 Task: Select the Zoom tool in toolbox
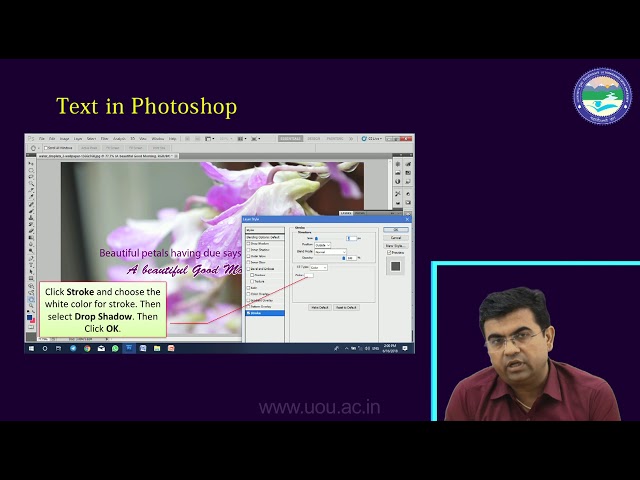pos(31,306)
